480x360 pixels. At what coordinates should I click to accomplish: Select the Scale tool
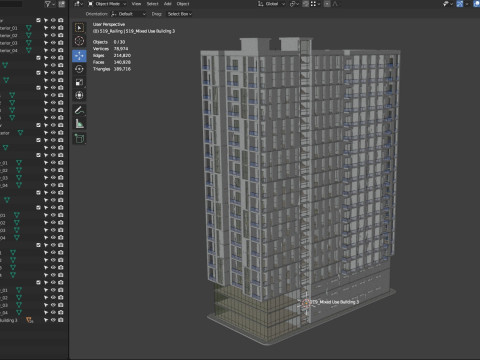pyautogui.click(x=79, y=82)
